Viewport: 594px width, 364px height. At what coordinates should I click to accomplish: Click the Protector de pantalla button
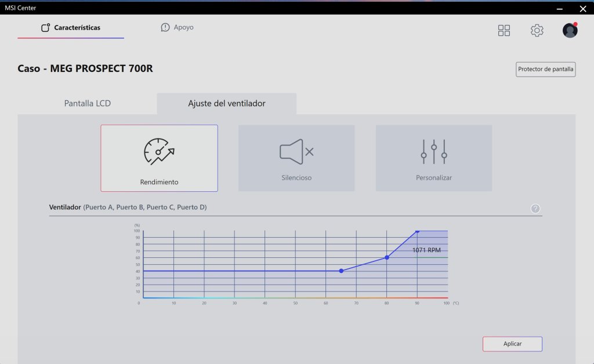(545, 69)
